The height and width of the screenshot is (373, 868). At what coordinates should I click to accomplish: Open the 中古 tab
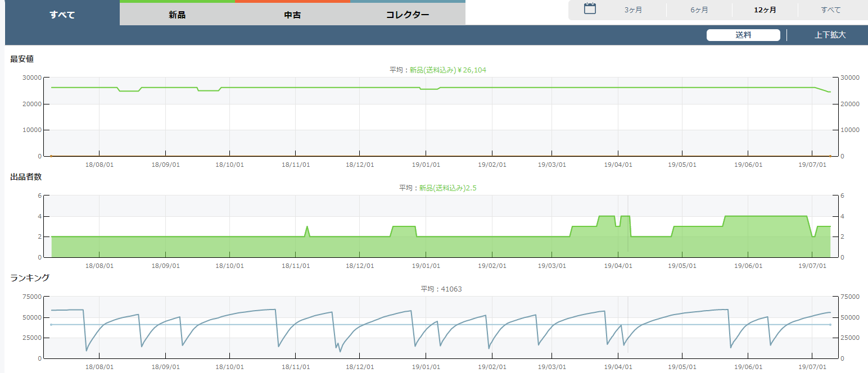(x=292, y=15)
